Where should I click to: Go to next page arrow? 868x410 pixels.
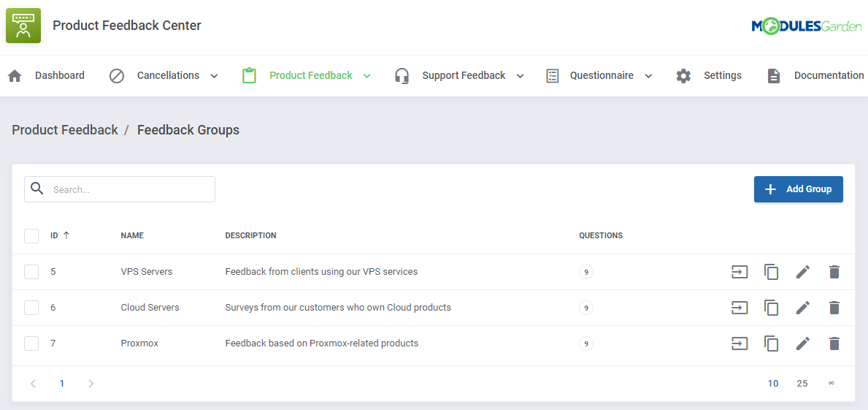pos(91,384)
